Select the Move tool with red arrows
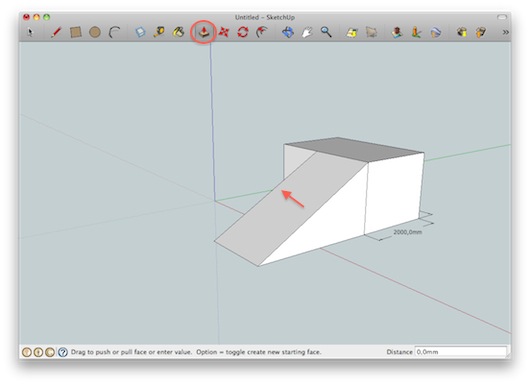Screen dimensions: 530x384 pos(223,32)
